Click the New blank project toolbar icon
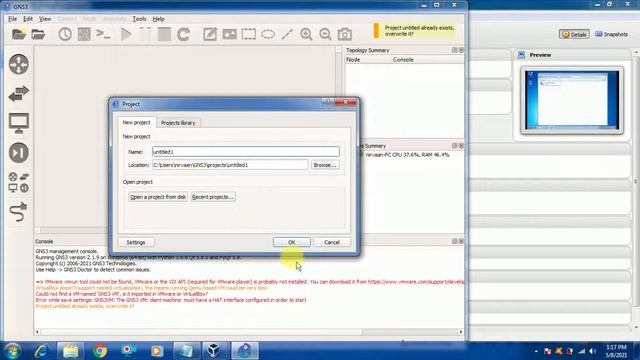The width and height of the screenshot is (640, 360). [x=19, y=34]
